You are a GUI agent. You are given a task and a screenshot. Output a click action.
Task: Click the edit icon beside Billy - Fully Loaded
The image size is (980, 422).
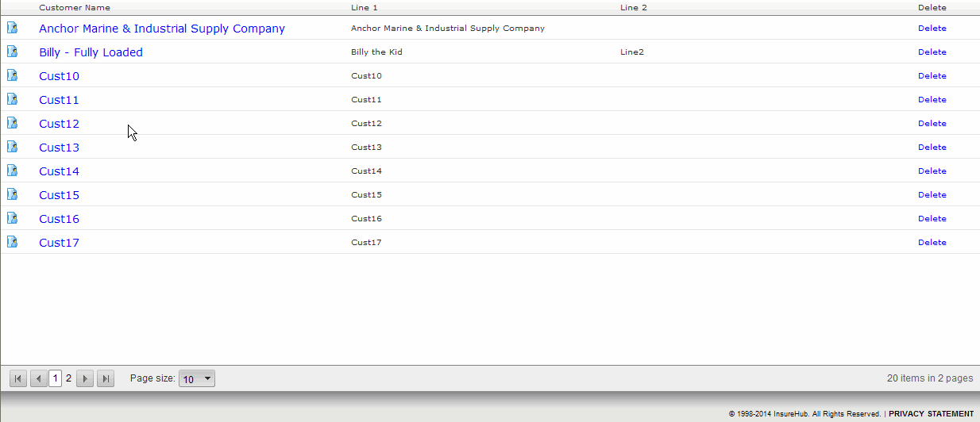click(13, 52)
